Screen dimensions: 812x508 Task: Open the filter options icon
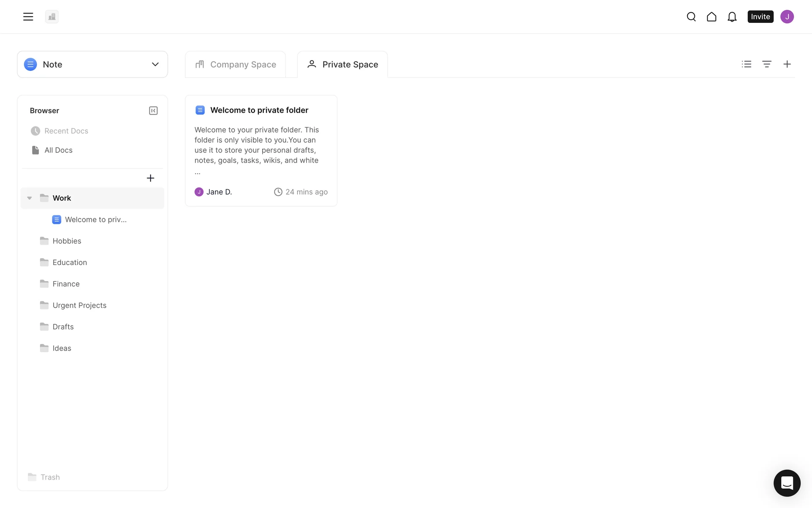tap(767, 64)
